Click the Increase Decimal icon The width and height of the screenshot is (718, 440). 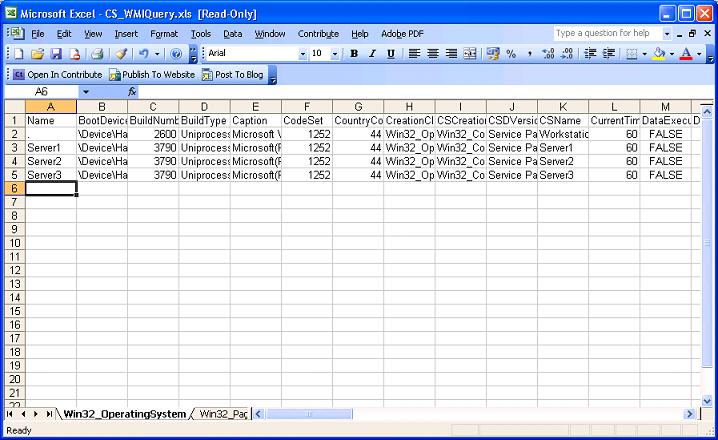(547, 54)
